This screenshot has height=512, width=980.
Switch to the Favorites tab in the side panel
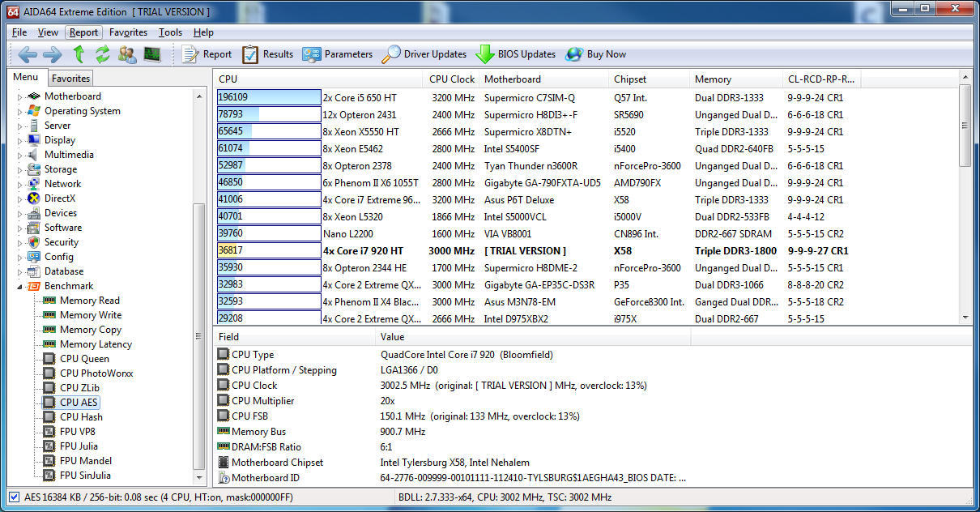click(70, 79)
